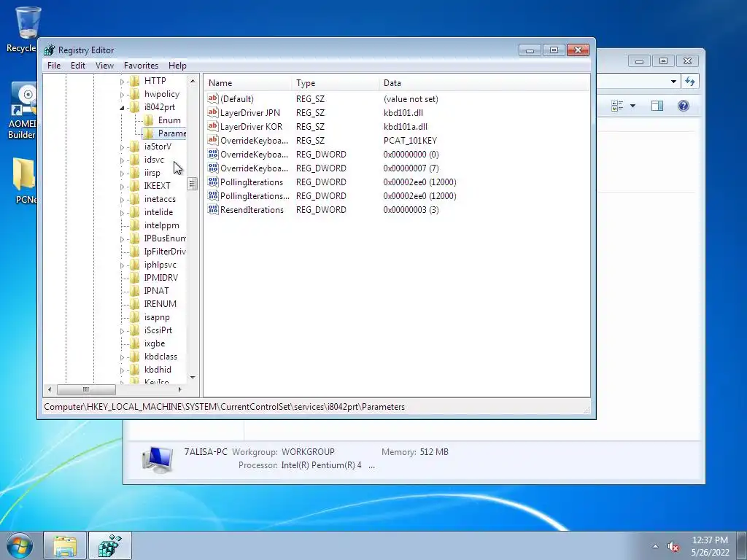Expand the intelide key

coord(122,213)
